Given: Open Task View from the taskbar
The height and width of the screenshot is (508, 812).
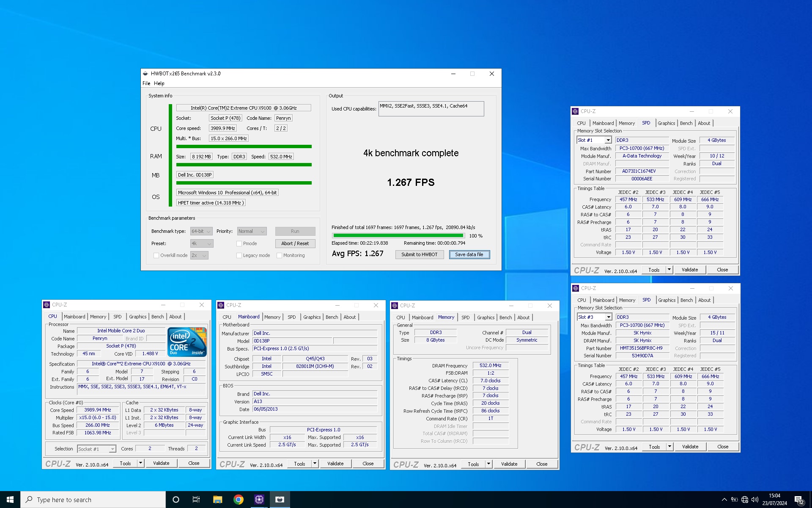Looking at the screenshot, I should click(196, 500).
